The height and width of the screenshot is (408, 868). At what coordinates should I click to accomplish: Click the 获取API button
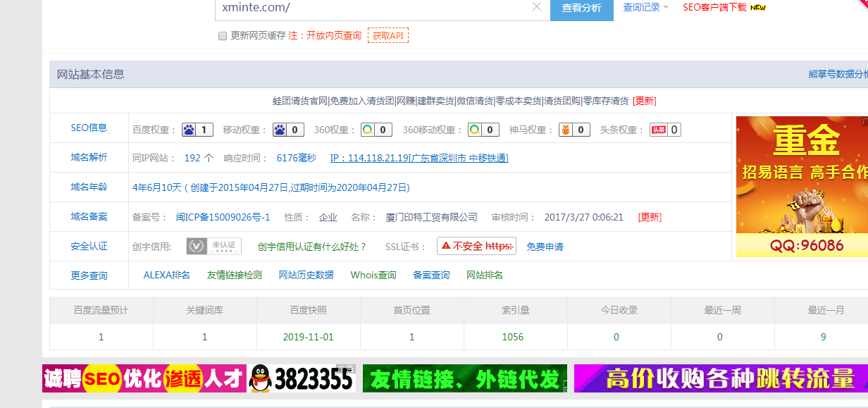tap(388, 35)
